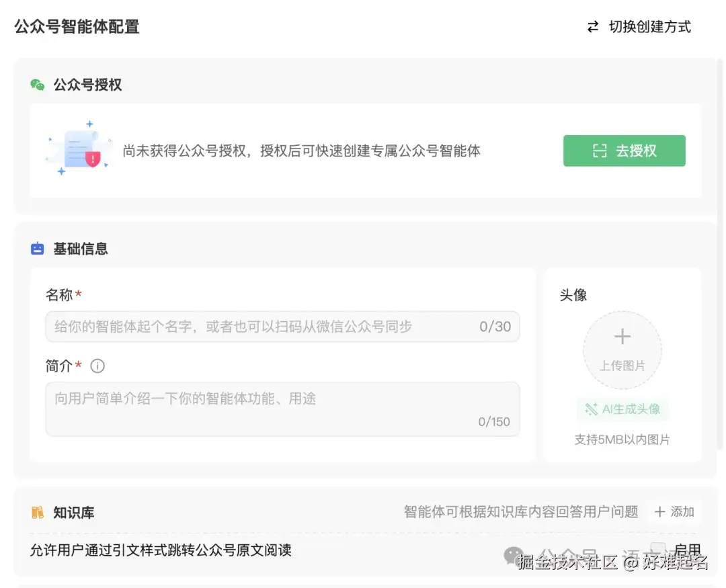Screen dimensions: 726x588
Task: Click the info icon next to the 简介 label
Action: (97, 366)
